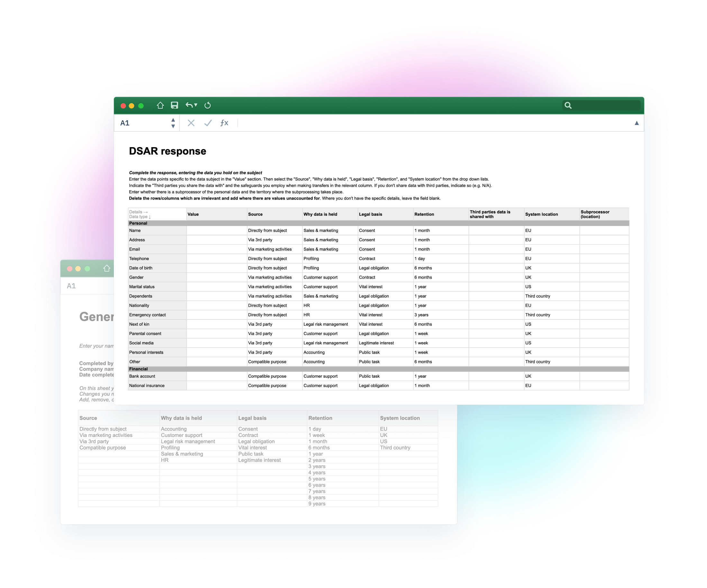The width and height of the screenshot is (707, 588).
Task: Click the up stepper next to the Name Box
Action: tap(173, 120)
